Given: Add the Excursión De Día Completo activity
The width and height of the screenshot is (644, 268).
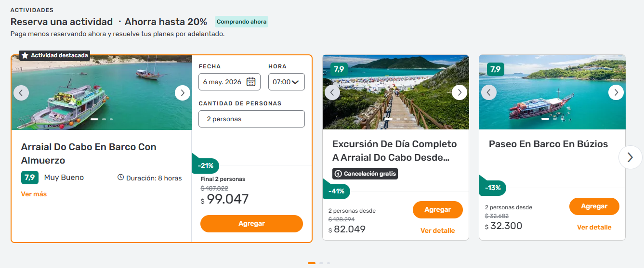Looking at the screenshot, I should point(437,210).
